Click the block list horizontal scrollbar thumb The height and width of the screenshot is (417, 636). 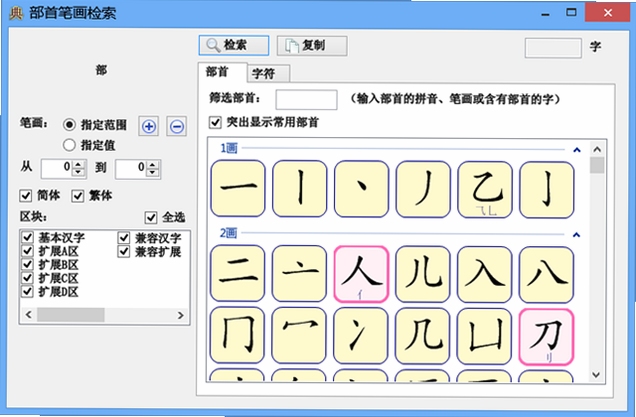point(71,315)
